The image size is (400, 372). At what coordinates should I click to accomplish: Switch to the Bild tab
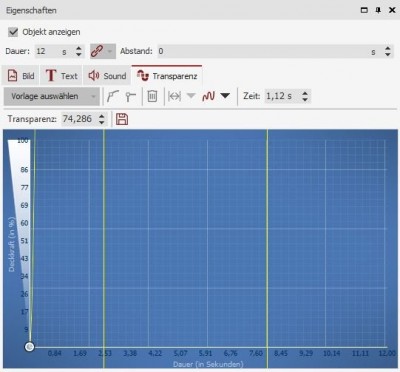21,76
